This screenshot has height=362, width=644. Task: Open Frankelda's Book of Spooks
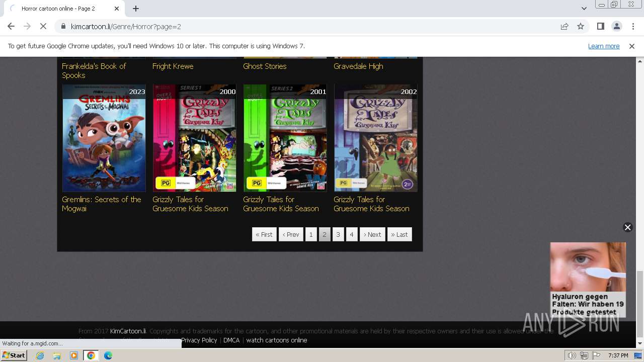[94, 70]
